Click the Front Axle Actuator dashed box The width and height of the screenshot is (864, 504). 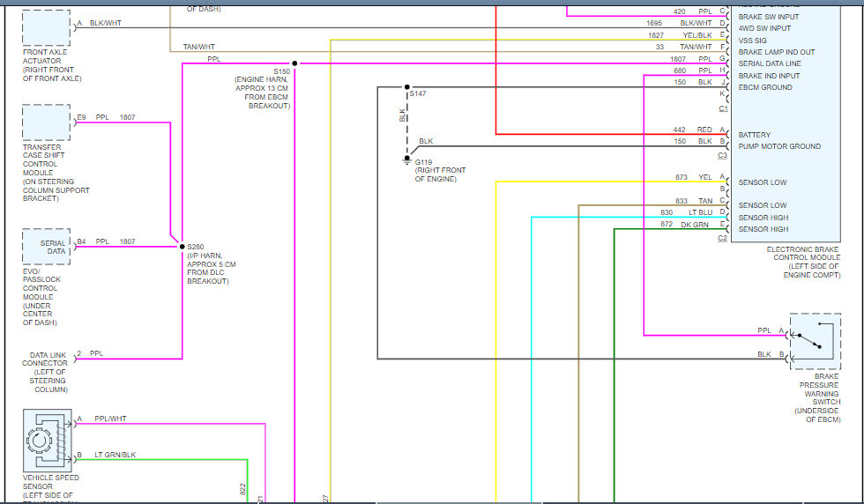46,27
